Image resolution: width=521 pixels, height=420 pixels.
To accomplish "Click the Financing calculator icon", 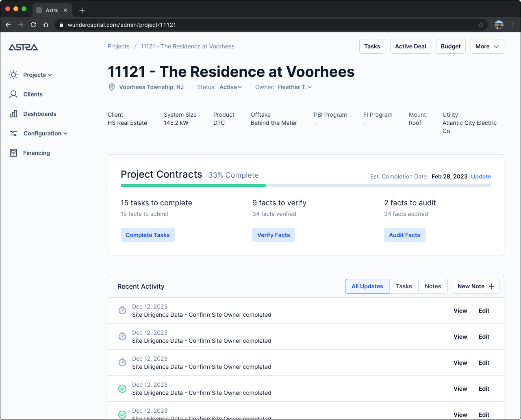I will pyautogui.click(x=13, y=153).
